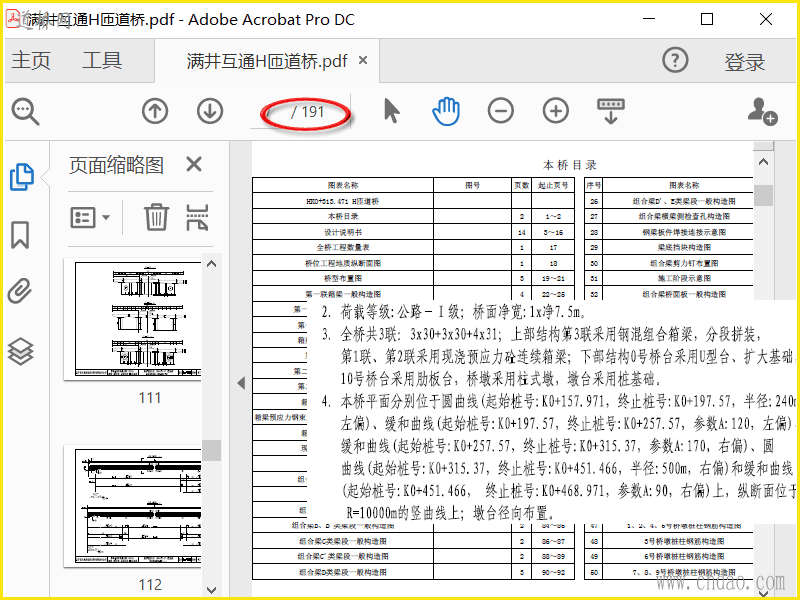Click the 本桥目录 heading text
This screenshot has height=600, width=800.
[570, 165]
